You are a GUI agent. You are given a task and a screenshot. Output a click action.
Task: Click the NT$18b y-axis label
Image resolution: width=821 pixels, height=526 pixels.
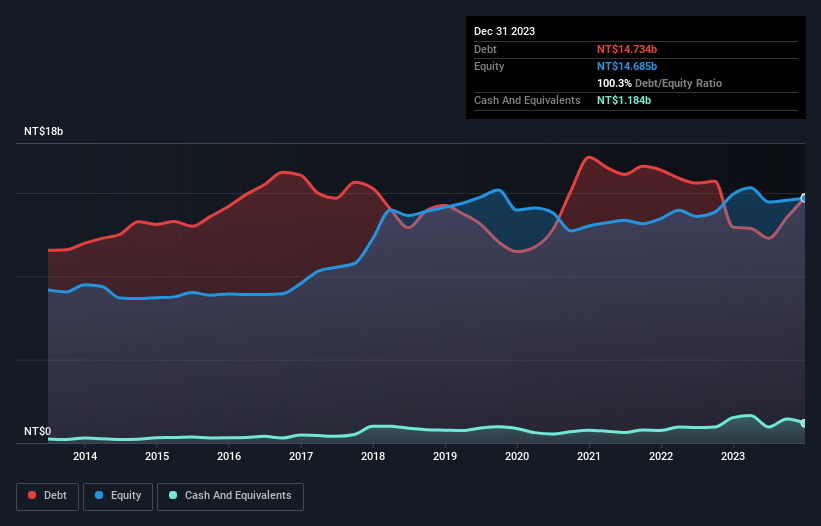click(x=43, y=131)
